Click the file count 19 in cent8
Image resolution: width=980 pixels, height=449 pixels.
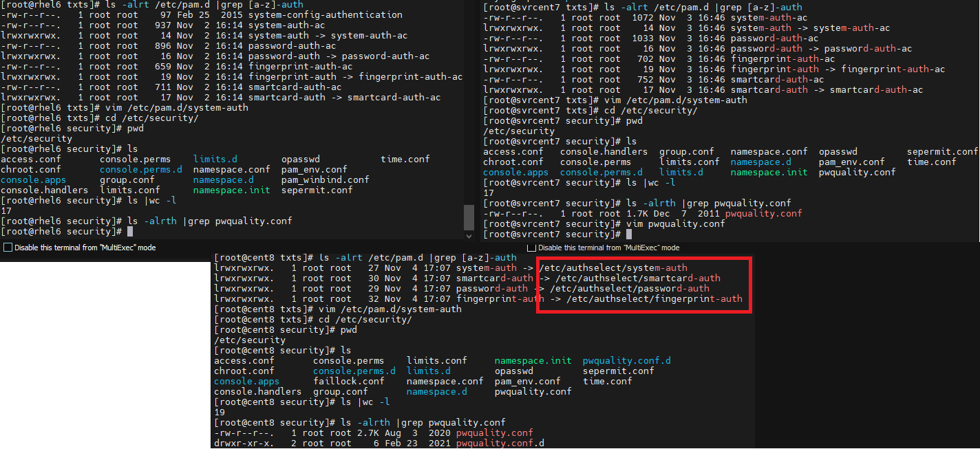pos(220,412)
